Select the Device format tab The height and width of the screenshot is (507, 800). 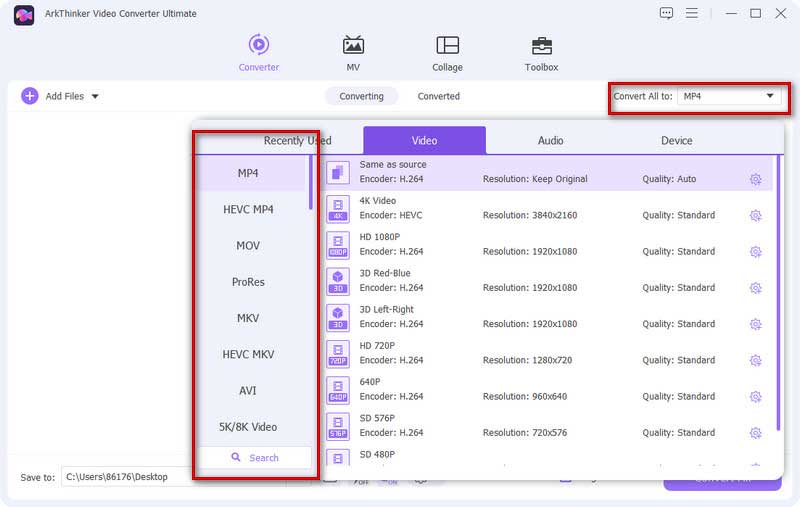tap(677, 140)
